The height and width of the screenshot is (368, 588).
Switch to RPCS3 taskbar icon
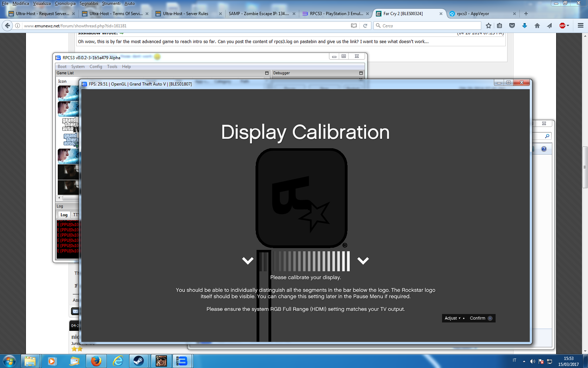182,361
